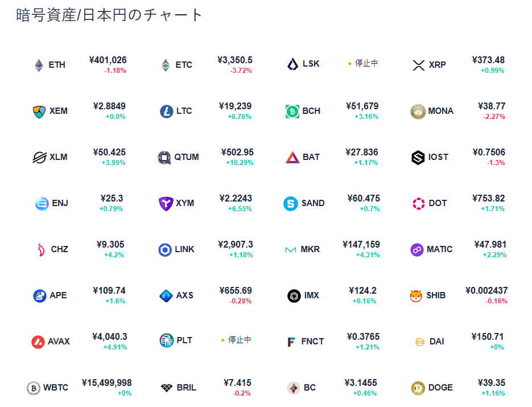Click the Avalanche (AVAX) red icon

click(38, 342)
